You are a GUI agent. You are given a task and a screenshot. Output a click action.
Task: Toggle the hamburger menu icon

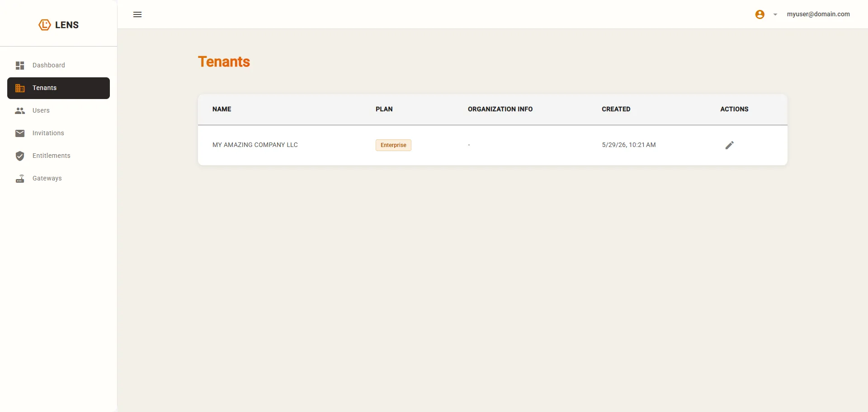137,14
